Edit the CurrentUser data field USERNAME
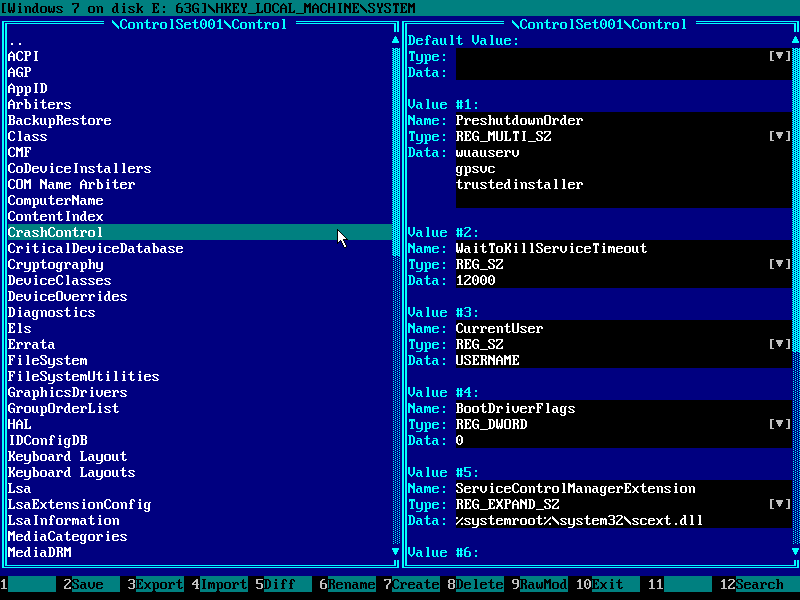Screen dimensions: 800x600 (623, 361)
